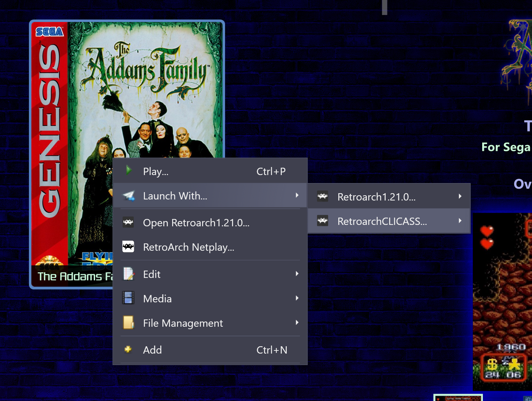Screen dimensions: 532x401
Task: Expand the Edit submenu arrow
Action: click(297, 274)
